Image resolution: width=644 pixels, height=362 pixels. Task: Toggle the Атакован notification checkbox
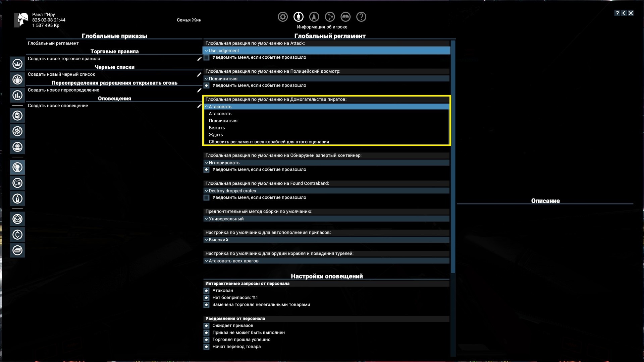pyautogui.click(x=207, y=291)
